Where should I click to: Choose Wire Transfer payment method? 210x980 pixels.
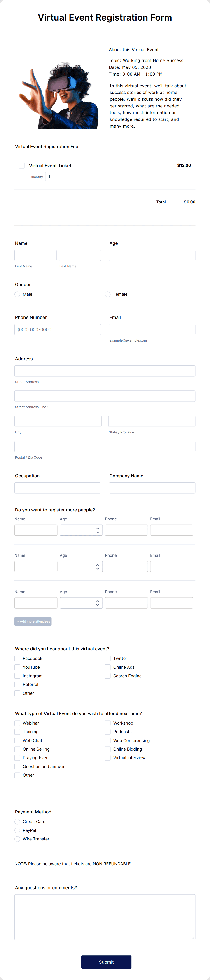[17, 839]
